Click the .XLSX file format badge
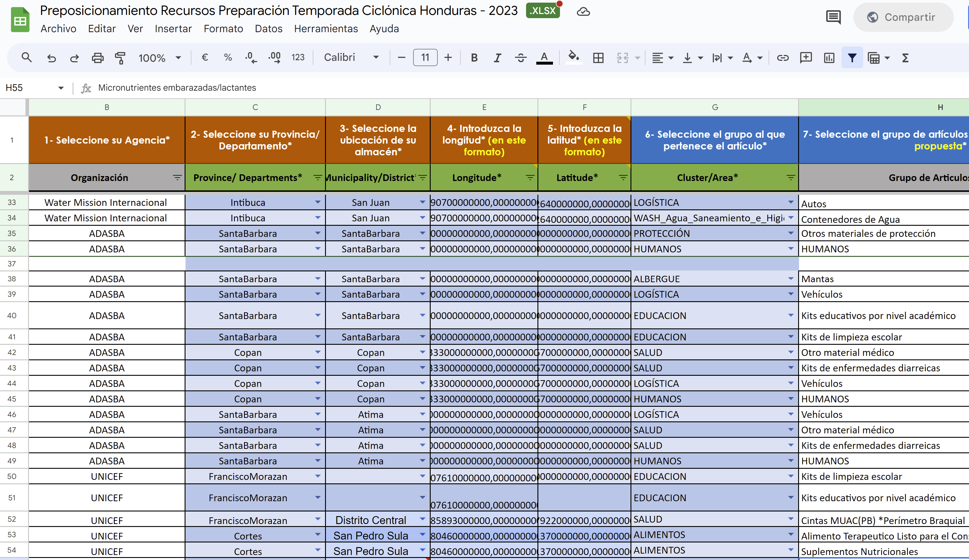This screenshot has height=560, width=969. 542,11
